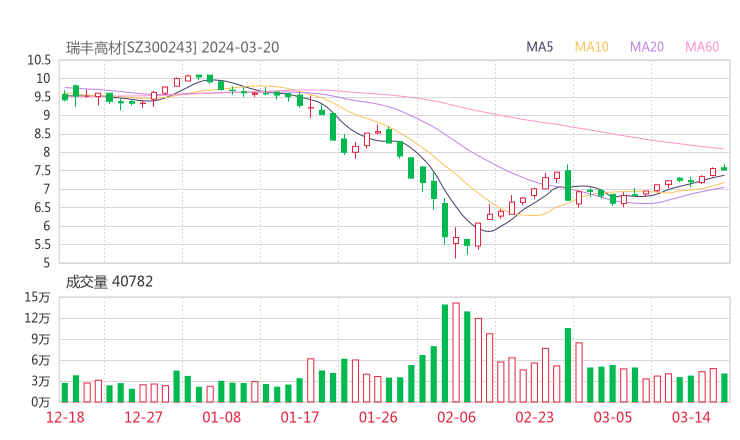Select the tallest red volume bar near 02-06
The width and height of the screenshot is (740, 440).
[456, 353]
